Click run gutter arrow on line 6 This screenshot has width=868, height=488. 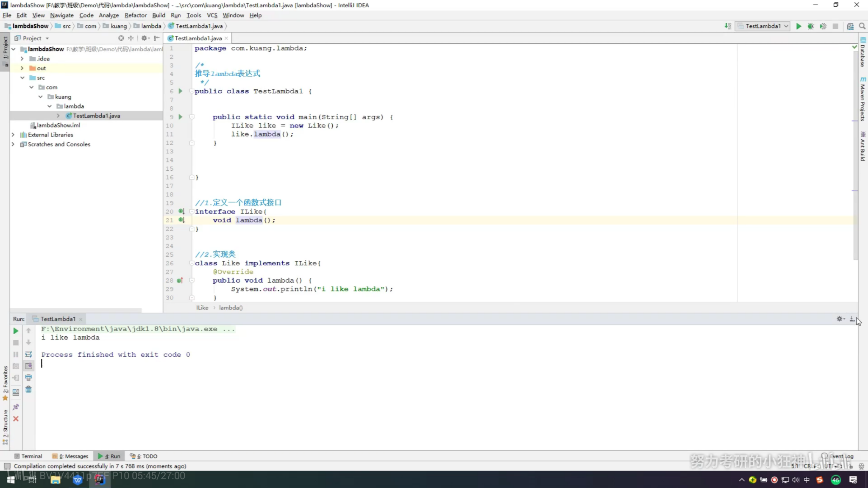pyautogui.click(x=181, y=91)
